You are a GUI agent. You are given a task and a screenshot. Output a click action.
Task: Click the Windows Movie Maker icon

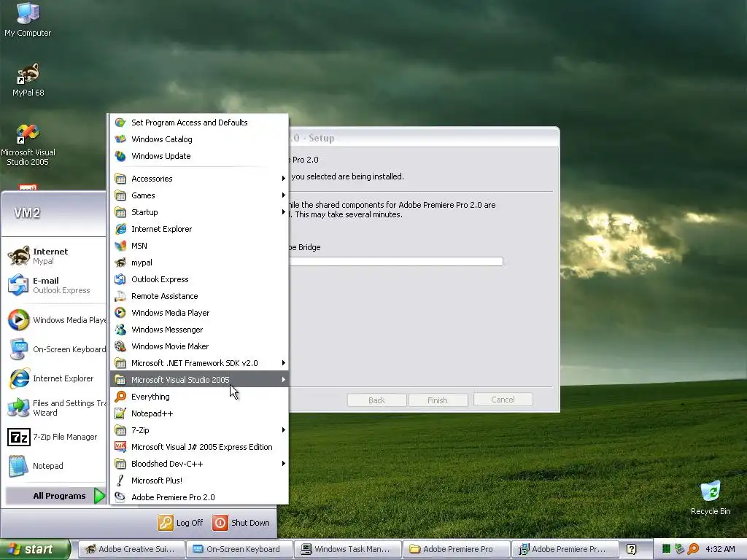click(x=120, y=346)
